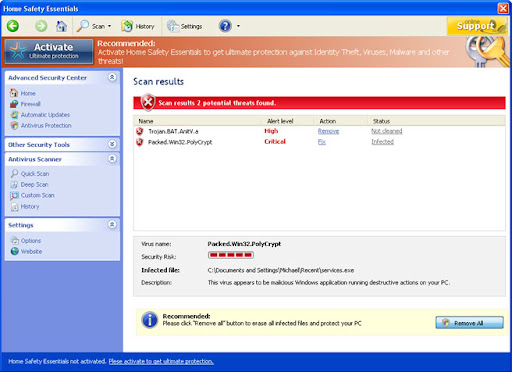Click the blue Help question mark icon
This screenshot has height=372, width=512.
tap(225, 26)
